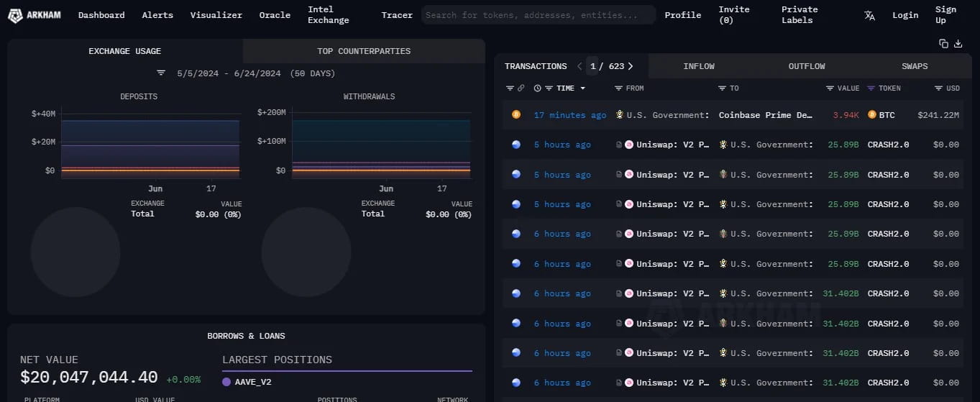This screenshot has height=402, width=980.
Task: Click the token search input field
Action: tap(538, 15)
